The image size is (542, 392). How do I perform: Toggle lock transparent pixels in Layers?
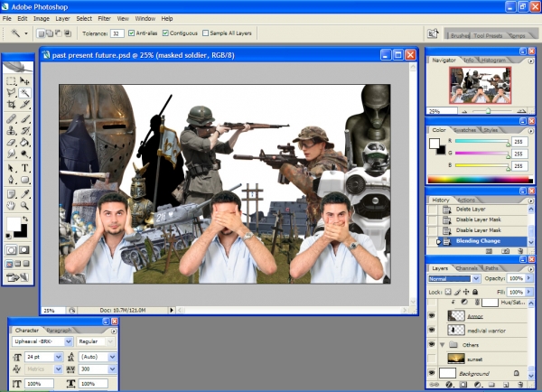coord(448,292)
